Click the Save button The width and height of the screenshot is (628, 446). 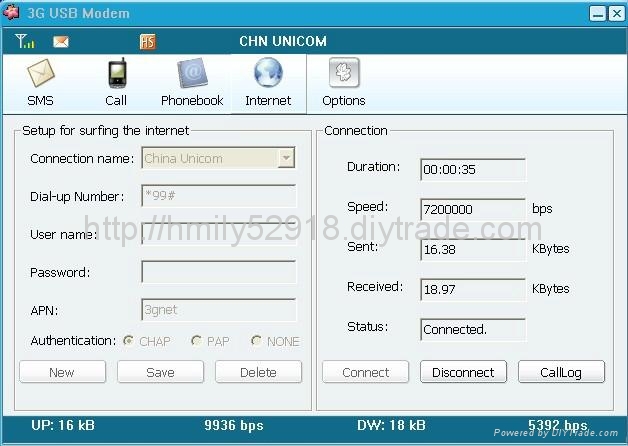tap(160, 372)
